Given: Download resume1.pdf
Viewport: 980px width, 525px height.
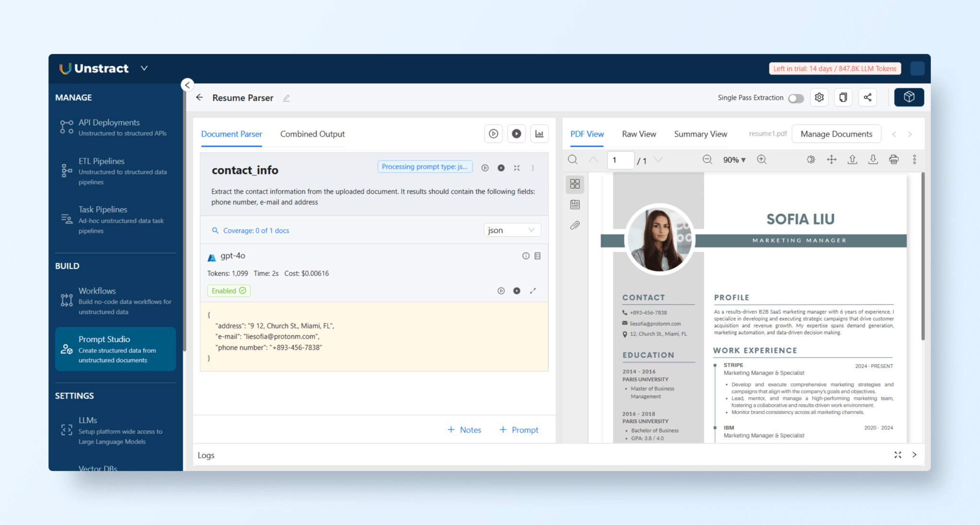Looking at the screenshot, I should click(873, 159).
